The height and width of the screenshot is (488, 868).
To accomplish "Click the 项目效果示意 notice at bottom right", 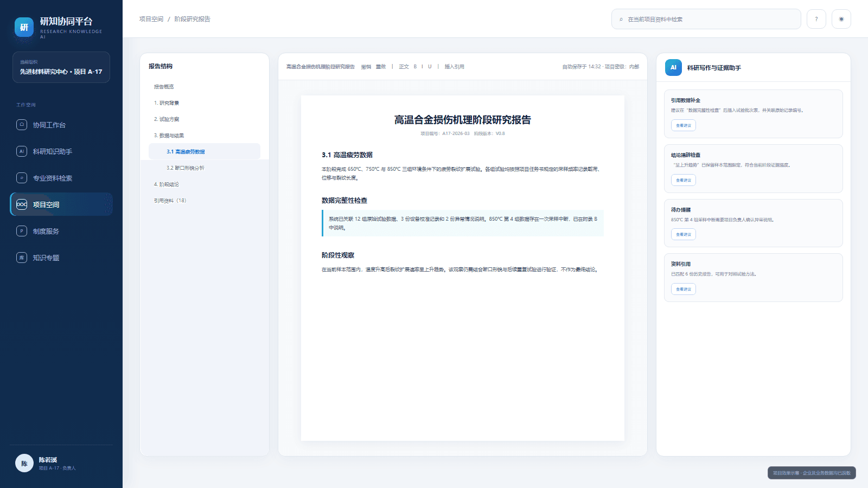I will click(812, 473).
